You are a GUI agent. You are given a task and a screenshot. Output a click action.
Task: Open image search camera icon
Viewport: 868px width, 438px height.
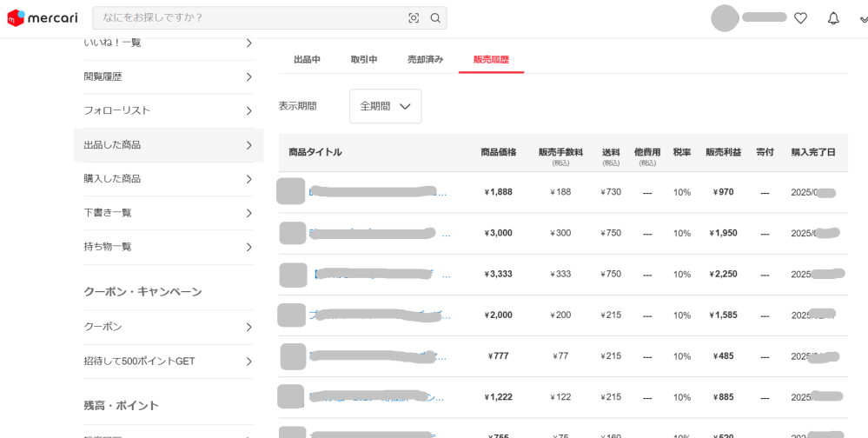pos(414,18)
